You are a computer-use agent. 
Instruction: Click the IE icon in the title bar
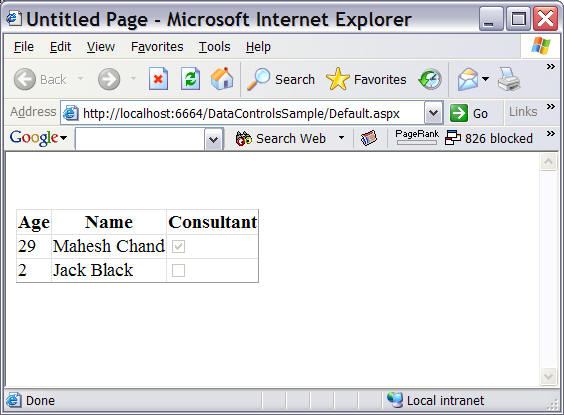point(14,18)
